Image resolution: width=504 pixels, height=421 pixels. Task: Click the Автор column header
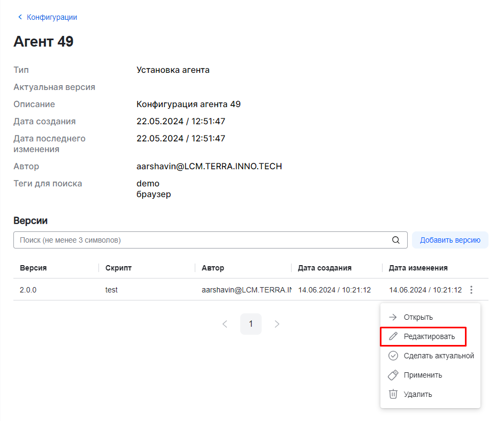213,268
